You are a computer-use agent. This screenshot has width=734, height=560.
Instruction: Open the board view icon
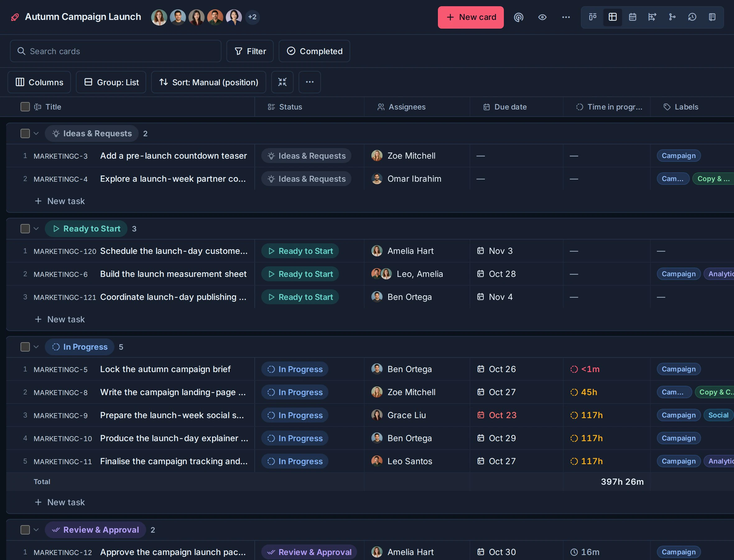[x=592, y=17]
